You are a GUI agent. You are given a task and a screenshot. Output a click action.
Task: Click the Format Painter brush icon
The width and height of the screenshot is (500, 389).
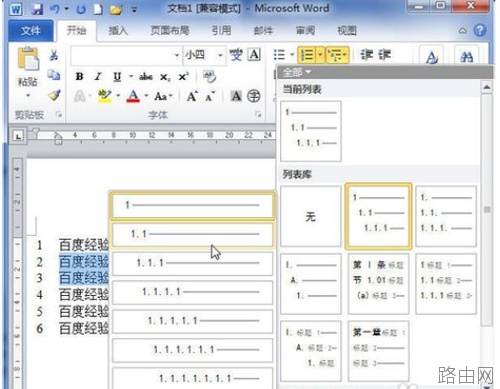pos(54,95)
